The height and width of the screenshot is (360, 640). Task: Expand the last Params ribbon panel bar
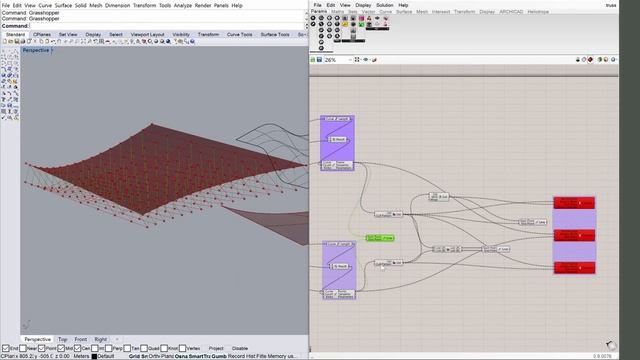pos(378,29)
